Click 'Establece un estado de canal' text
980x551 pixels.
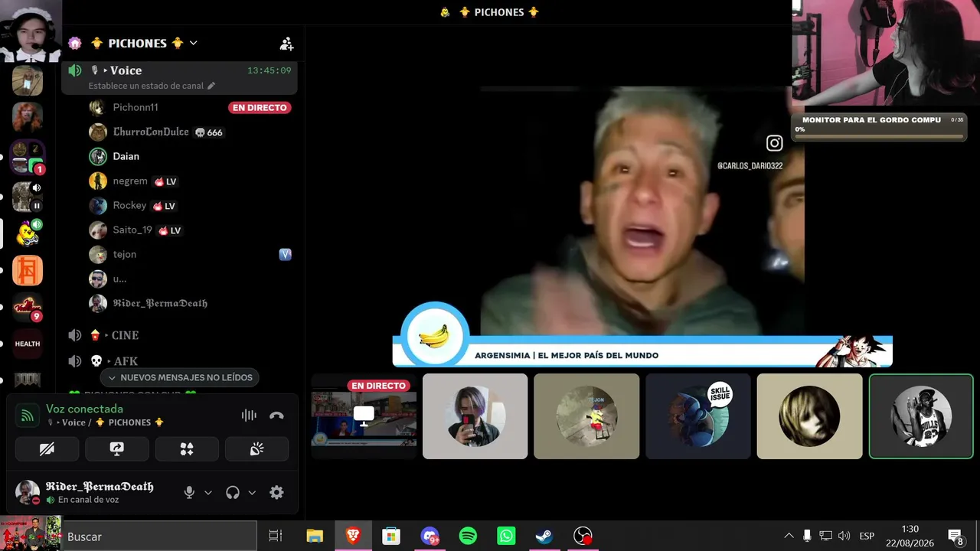coord(146,86)
